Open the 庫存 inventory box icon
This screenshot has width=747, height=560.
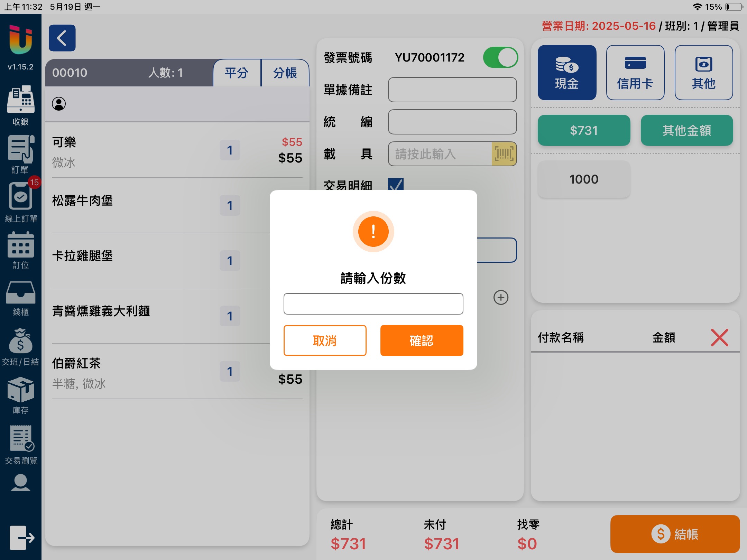(21, 390)
